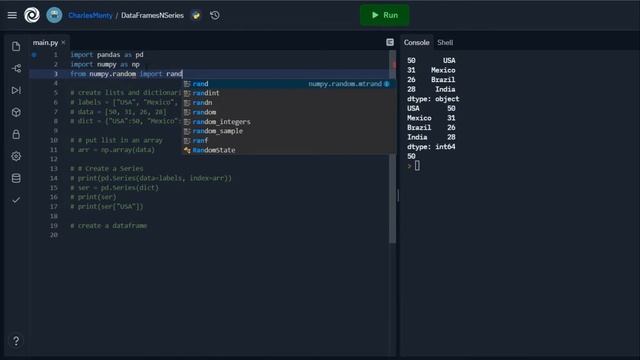Open the Files sidebar panel

pos(16,46)
